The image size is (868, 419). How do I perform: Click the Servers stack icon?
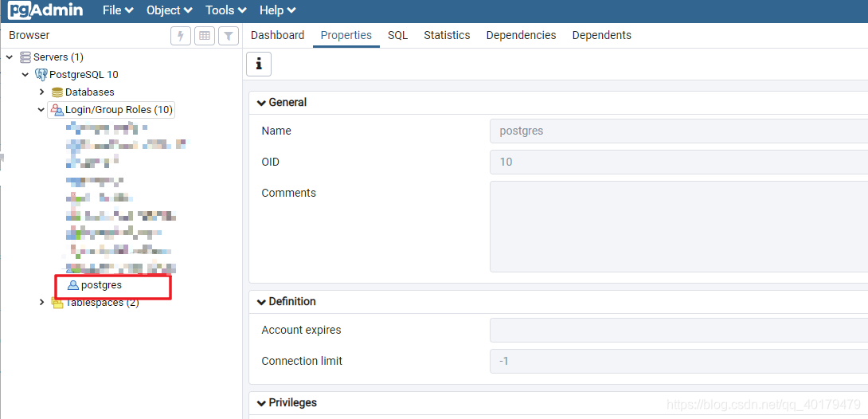click(25, 57)
